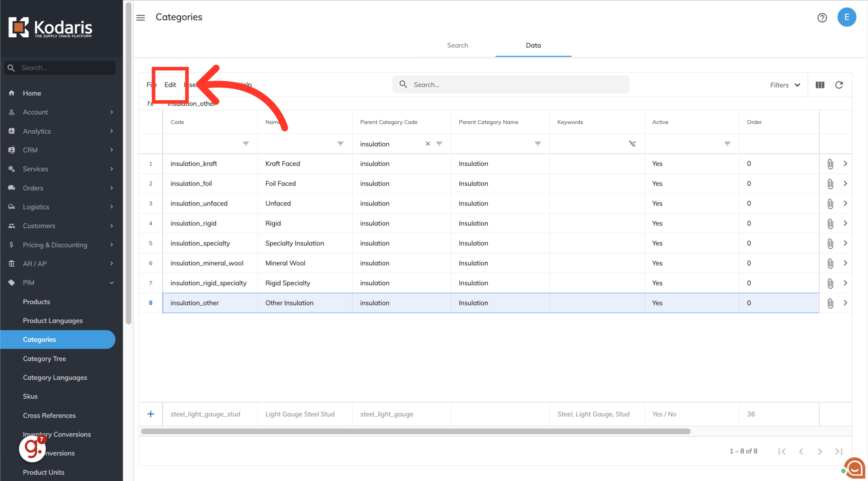
Task: Open Products in the sidebar
Action: pos(36,301)
